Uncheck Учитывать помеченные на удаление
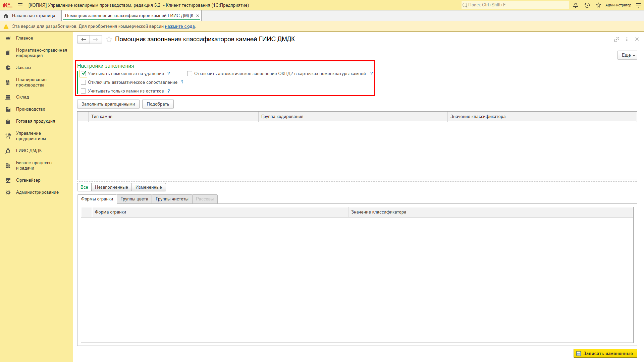 point(84,74)
